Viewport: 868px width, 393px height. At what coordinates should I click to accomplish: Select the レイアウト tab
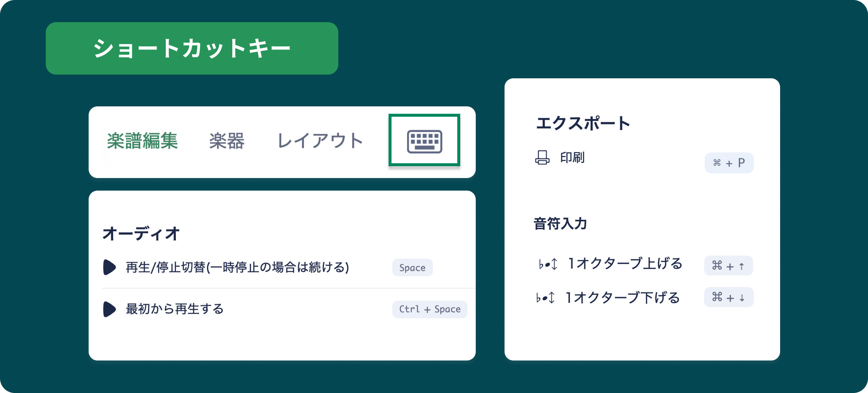320,141
